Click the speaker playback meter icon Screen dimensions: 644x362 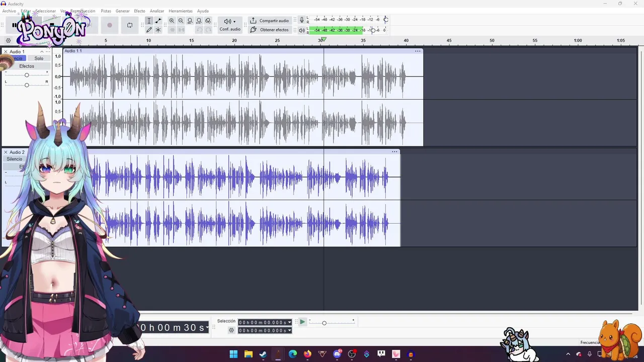(x=302, y=30)
